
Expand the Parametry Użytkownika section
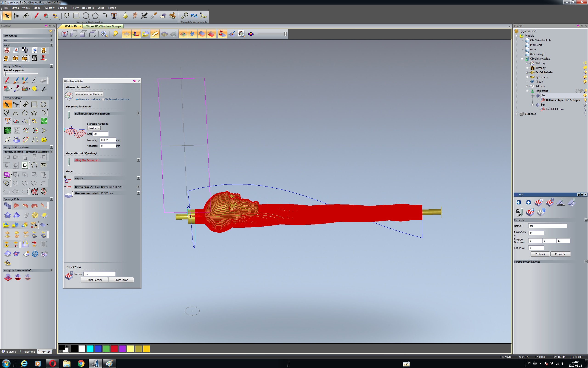(x=585, y=262)
